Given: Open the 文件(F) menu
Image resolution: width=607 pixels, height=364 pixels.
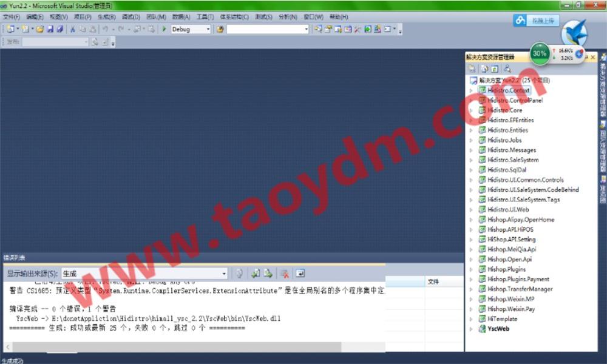Looking at the screenshot, I should (11, 17).
